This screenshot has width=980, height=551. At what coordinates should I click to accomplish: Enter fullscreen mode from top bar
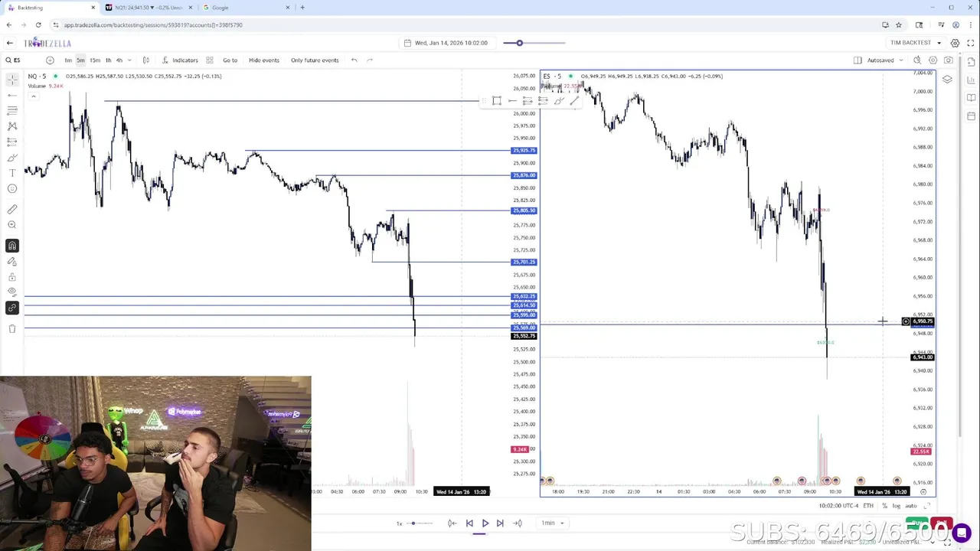click(970, 43)
